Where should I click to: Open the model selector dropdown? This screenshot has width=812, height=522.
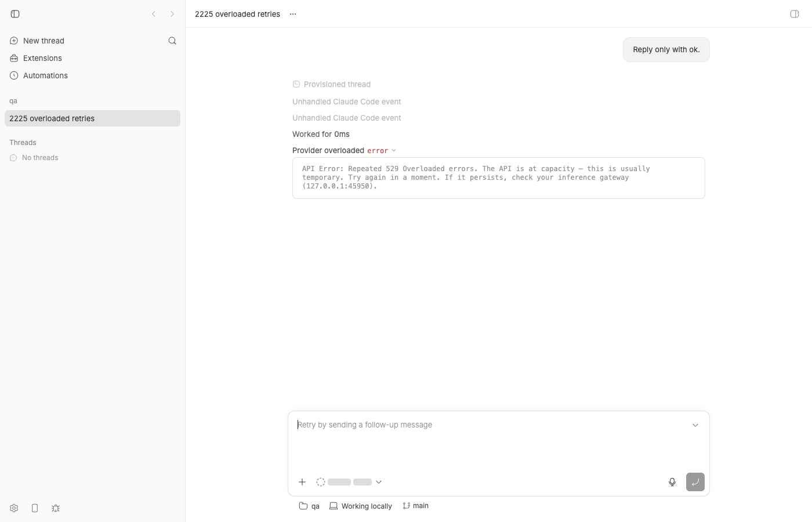point(349,482)
